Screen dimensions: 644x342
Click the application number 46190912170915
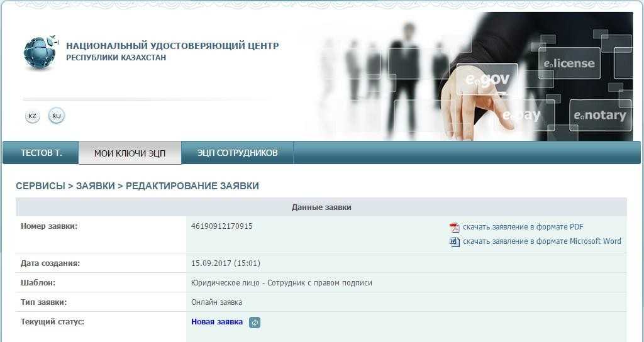(x=222, y=226)
